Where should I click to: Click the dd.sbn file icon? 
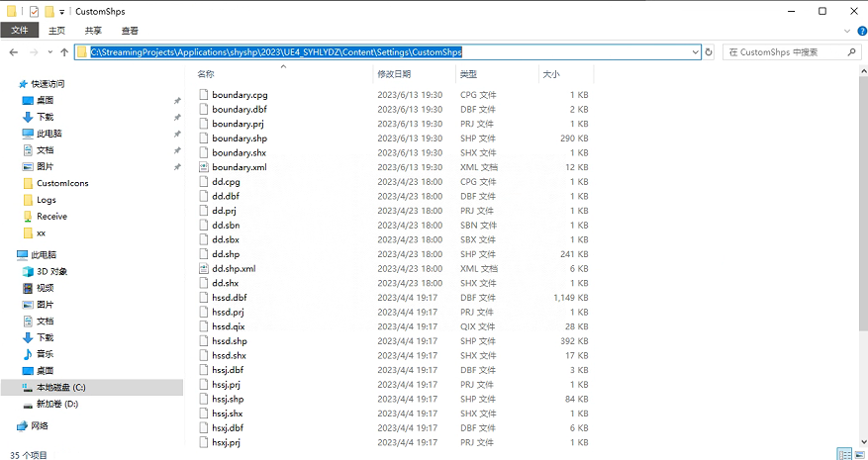[204, 226]
